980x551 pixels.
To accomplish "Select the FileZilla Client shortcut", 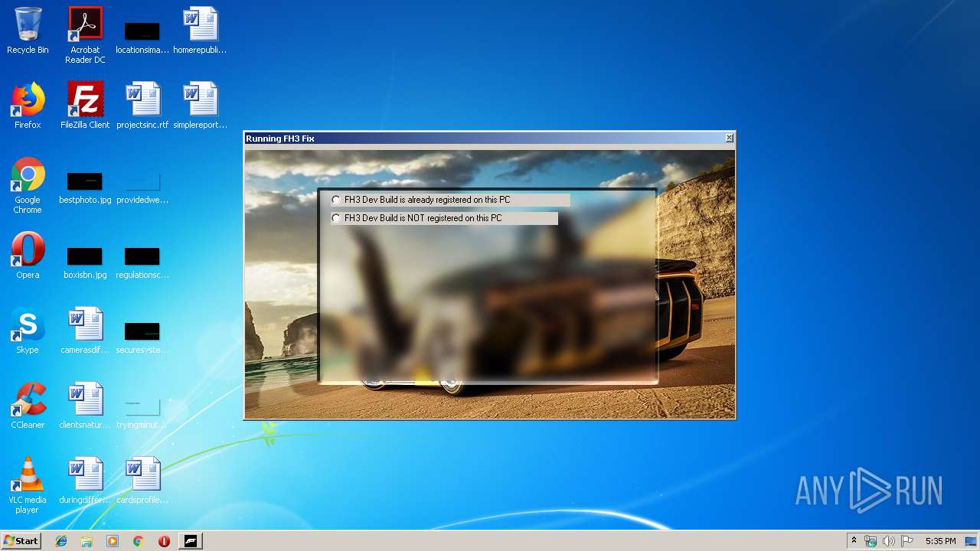I will point(85,106).
